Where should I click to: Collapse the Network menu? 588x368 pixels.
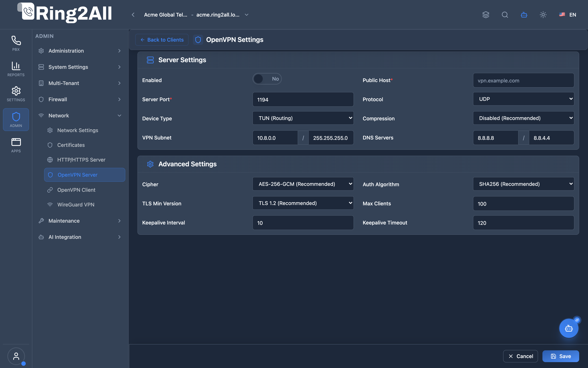point(80,116)
